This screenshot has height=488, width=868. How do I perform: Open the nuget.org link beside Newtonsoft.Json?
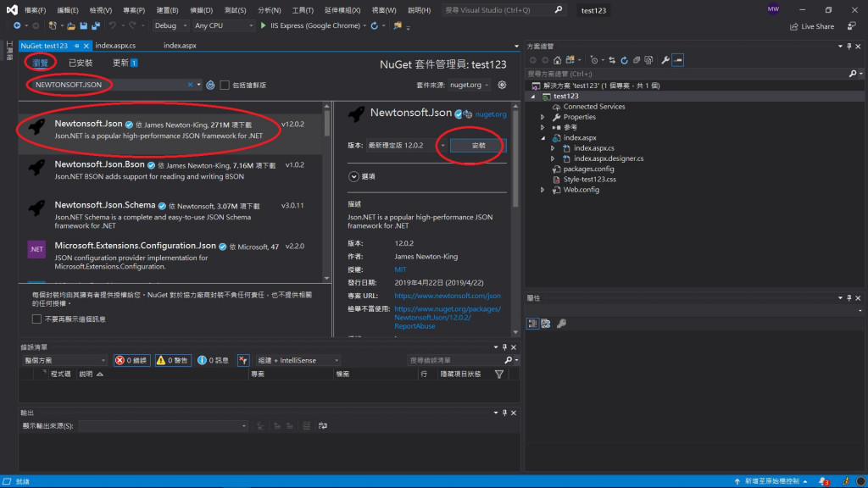[x=491, y=114]
